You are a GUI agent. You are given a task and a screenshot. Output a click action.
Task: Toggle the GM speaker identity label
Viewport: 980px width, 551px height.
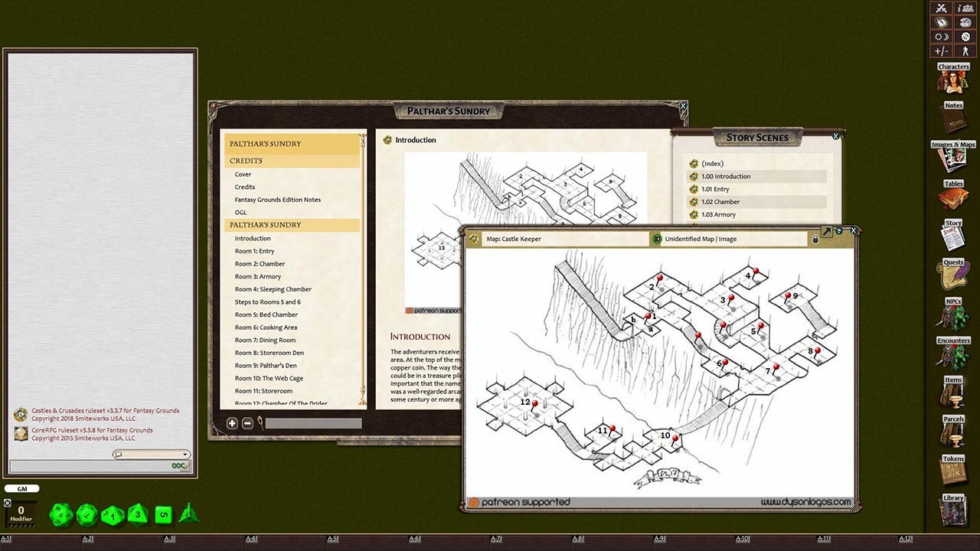pos(21,488)
